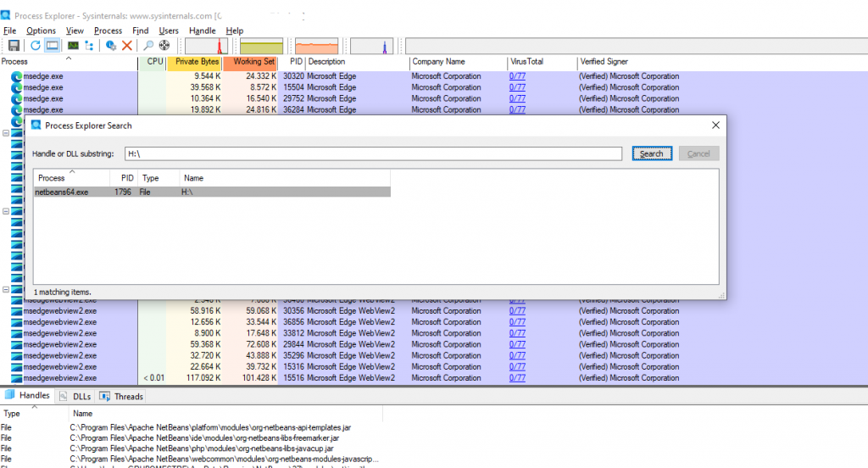Sort by the VirusTotal column header
This screenshot has height=468, width=868.
pyautogui.click(x=542, y=62)
